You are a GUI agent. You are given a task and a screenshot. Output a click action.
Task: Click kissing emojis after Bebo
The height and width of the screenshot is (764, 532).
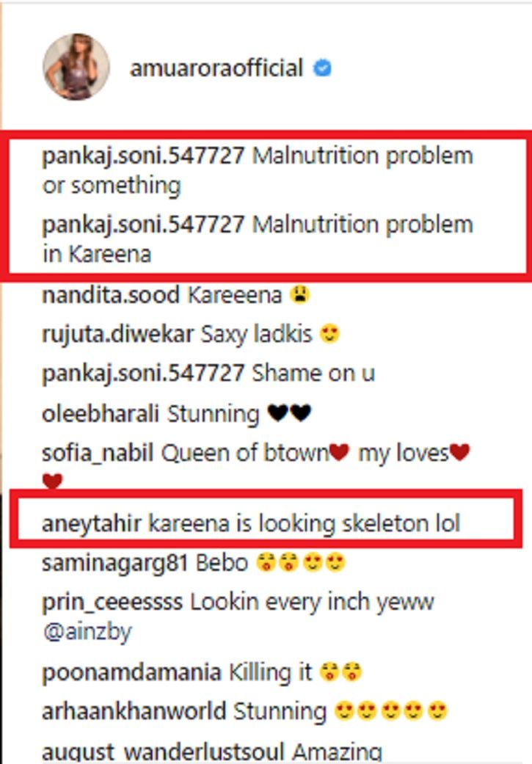click(x=277, y=563)
